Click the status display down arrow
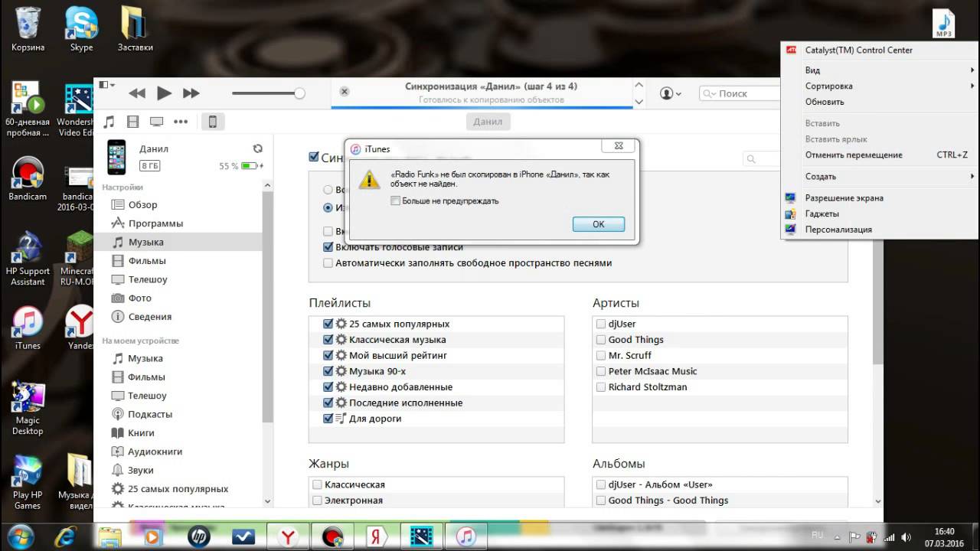The image size is (980, 551). pos(639,100)
